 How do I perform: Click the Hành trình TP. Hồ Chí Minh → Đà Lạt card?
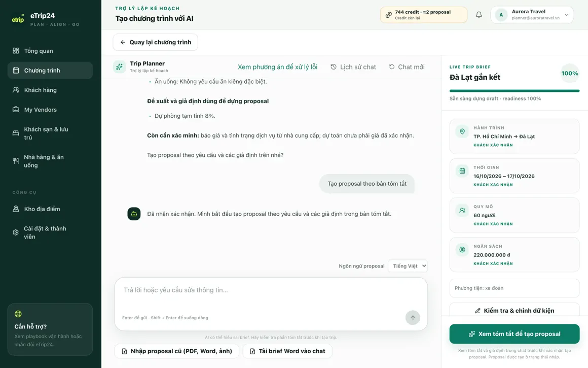514,137
